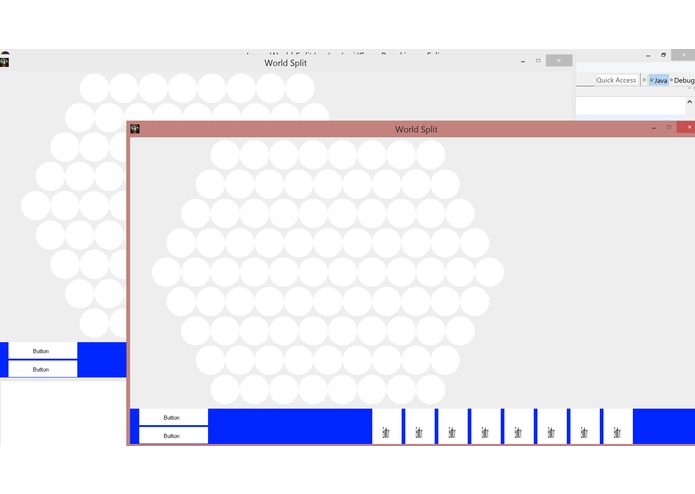Image resolution: width=695 pixels, height=494 pixels.
Task: Restore down the Eclipse window
Action: pos(664,55)
